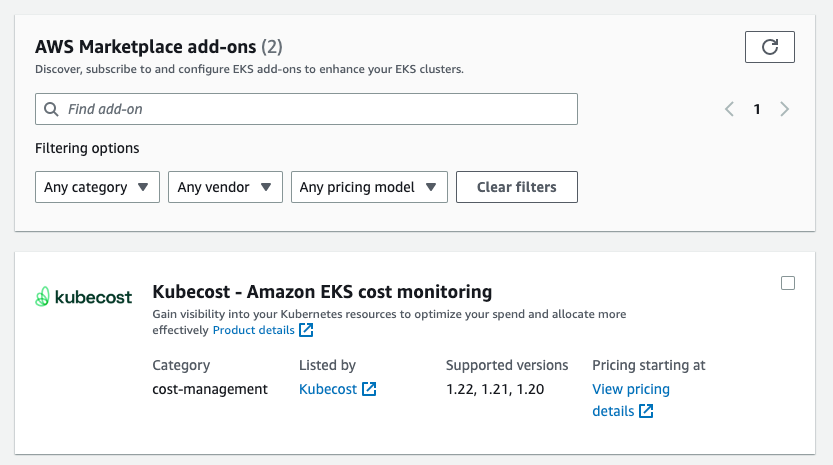
Task: Click external-link icon next to Kubecost vendor
Action: tap(369, 389)
